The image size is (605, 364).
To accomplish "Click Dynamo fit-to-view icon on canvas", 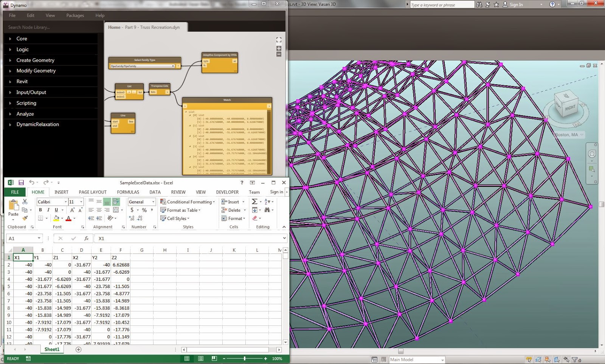I will 279,40.
